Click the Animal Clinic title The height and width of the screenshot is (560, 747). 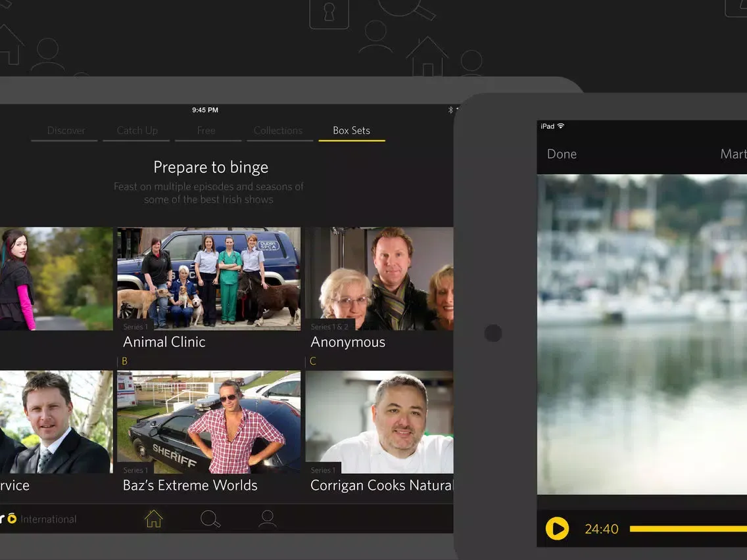pyautogui.click(x=164, y=342)
